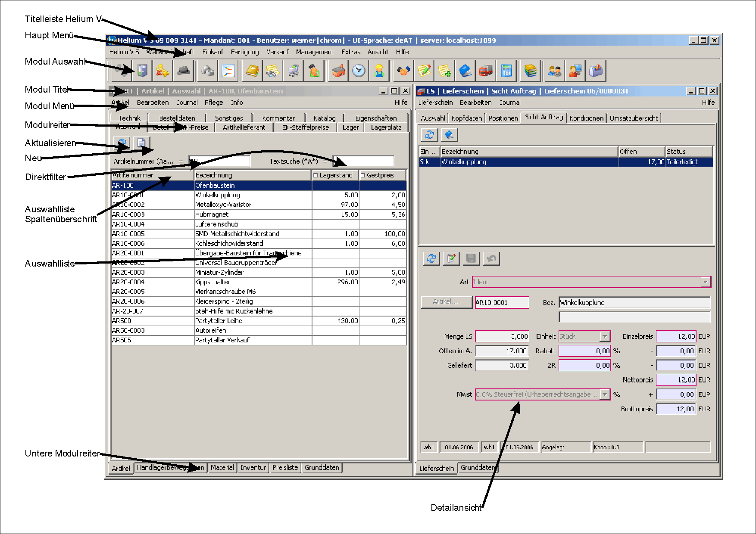Open the Einheit dropdown showing Stück
This screenshot has width=756, height=534.
coord(605,336)
